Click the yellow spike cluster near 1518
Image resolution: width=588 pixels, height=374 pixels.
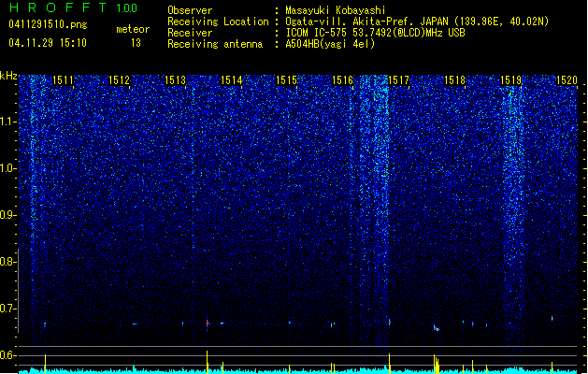437,364
